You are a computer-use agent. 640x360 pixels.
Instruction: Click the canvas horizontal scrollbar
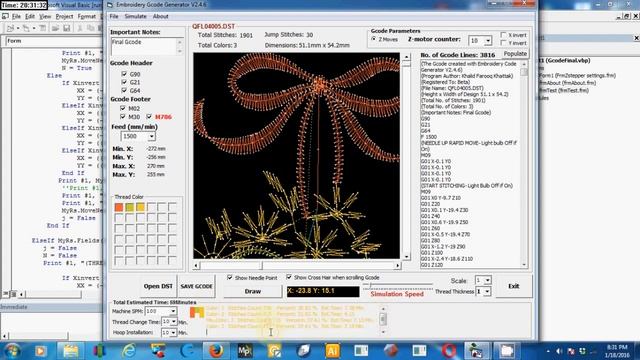click(x=297, y=265)
